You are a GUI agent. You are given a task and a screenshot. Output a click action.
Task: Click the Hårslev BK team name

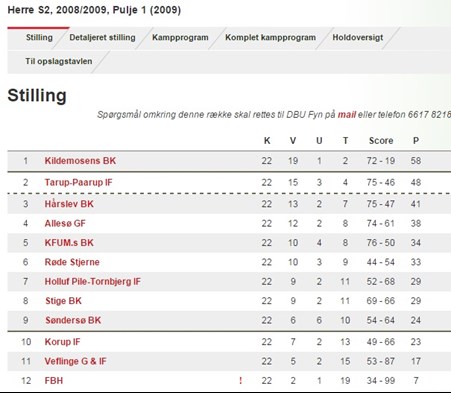(69, 204)
